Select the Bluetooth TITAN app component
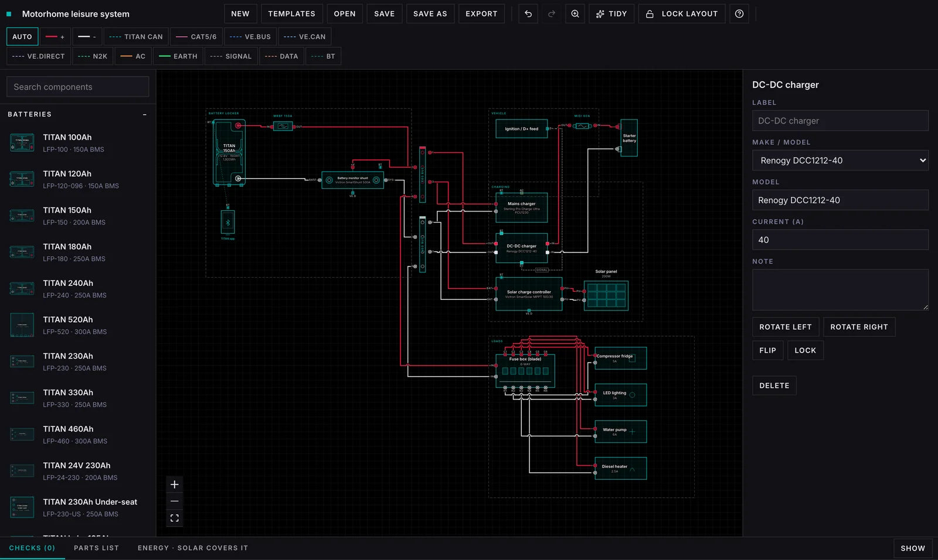This screenshot has height=560, width=938. click(228, 222)
